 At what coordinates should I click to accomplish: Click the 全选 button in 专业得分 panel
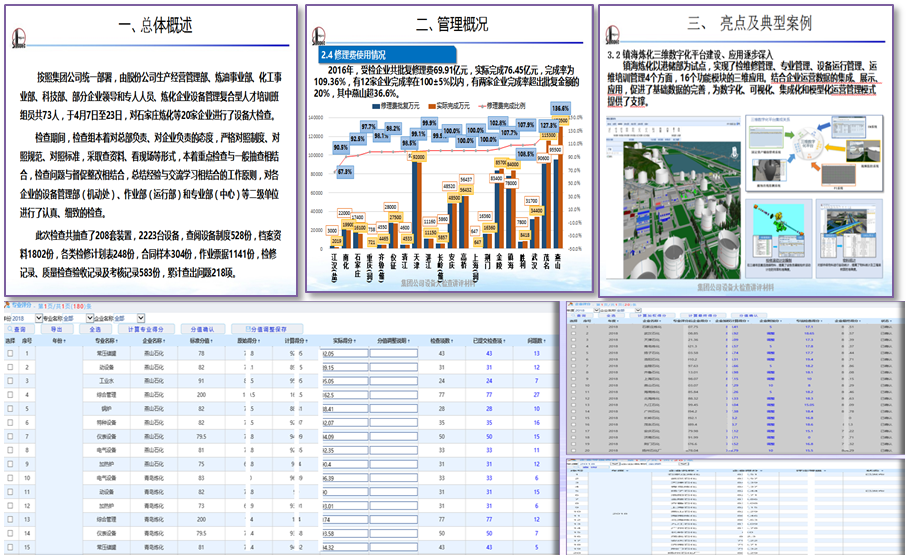tap(94, 329)
